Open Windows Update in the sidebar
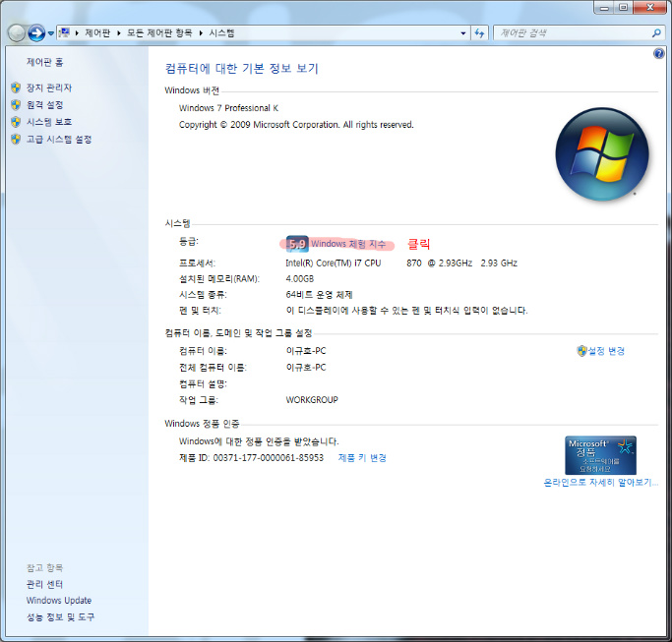 [x=59, y=601]
